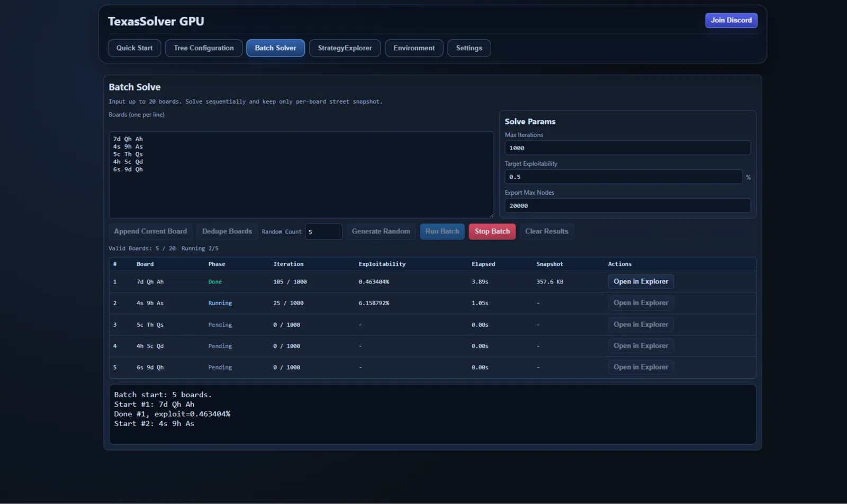This screenshot has width=847, height=504.
Task: Focus the Max Iterations field
Action: pyautogui.click(x=627, y=148)
